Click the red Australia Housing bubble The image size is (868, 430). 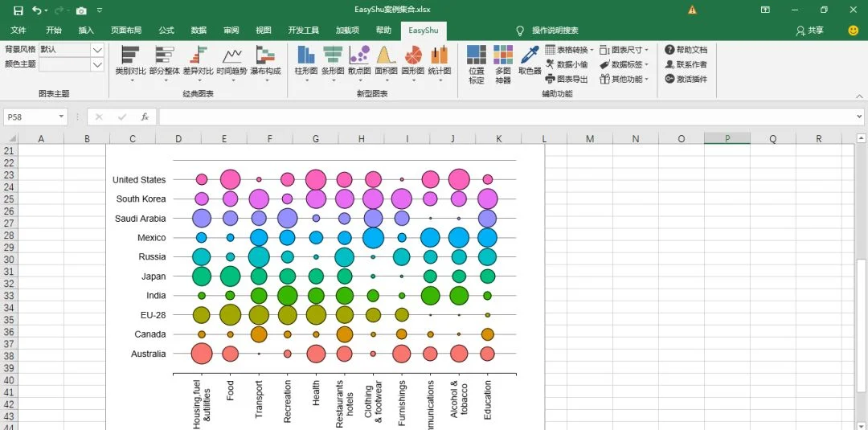[202, 354]
